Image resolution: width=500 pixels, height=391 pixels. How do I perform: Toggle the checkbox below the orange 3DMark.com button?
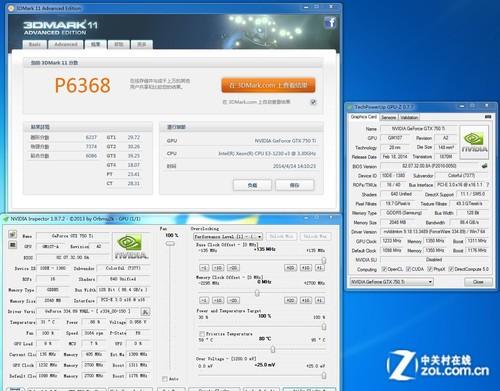tap(313, 102)
